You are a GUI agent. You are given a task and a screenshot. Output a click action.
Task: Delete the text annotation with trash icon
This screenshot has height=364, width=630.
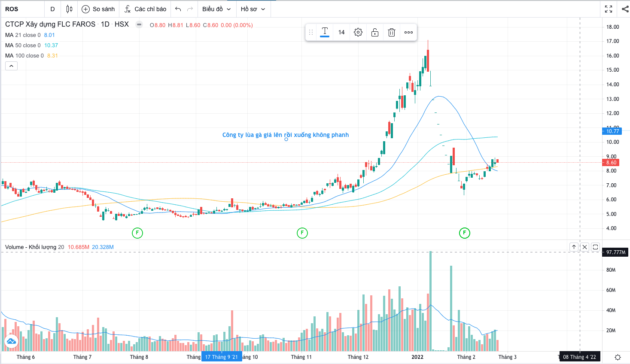[392, 32]
